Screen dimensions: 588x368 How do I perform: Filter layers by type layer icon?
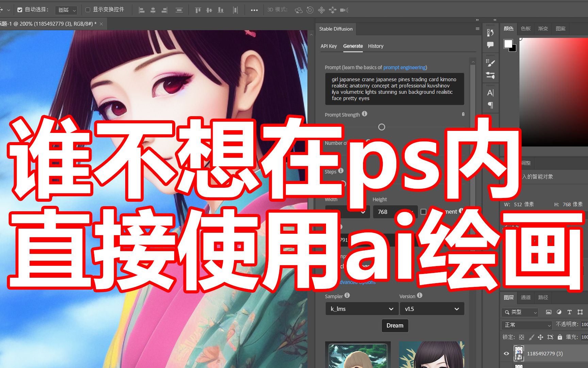click(x=569, y=312)
